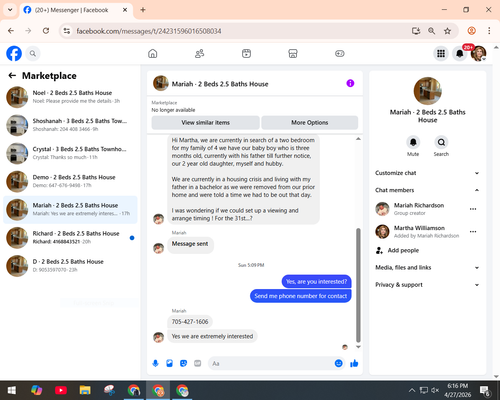Send a thumbs-up like
The image size is (500, 400).
[x=354, y=363]
